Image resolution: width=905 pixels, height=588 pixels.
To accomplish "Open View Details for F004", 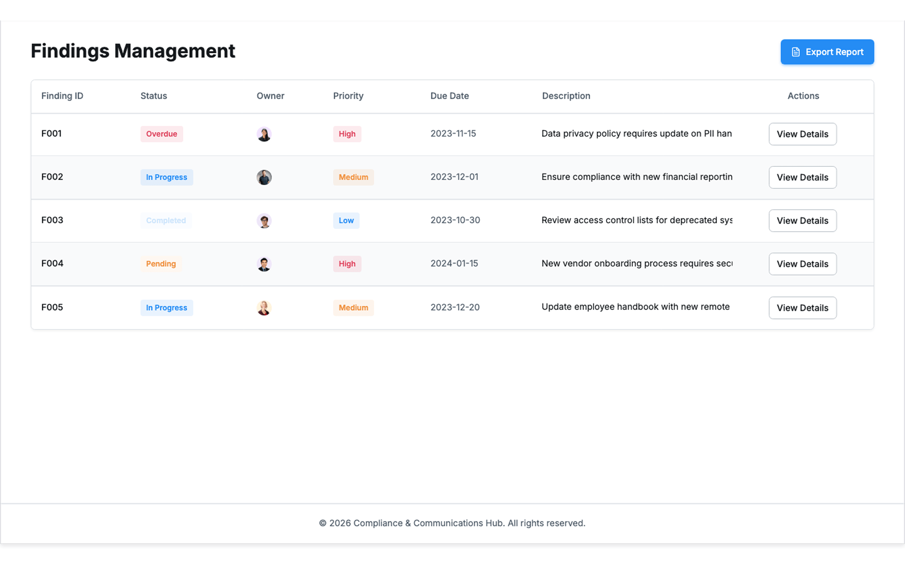I will point(802,264).
